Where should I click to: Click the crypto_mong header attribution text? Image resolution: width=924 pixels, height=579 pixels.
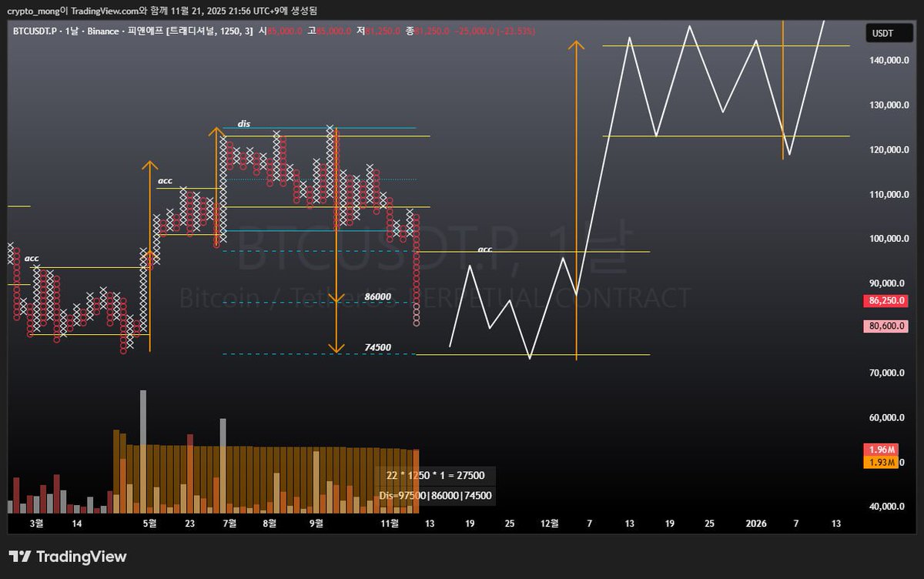coord(163,10)
